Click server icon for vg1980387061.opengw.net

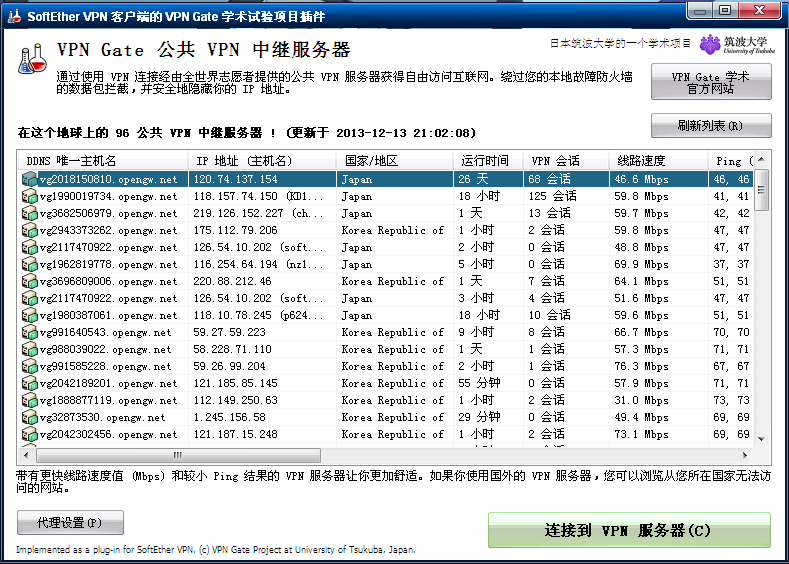(30, 315)
